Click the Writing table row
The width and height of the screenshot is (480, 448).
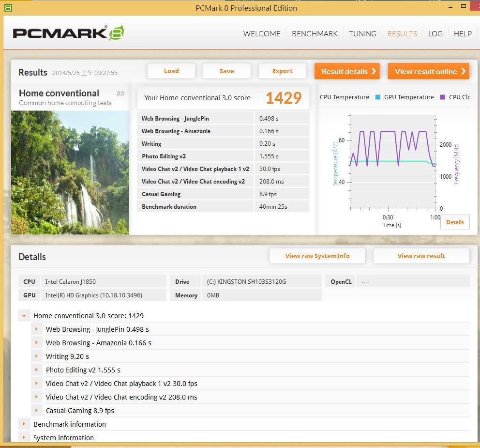coord(223,143)
